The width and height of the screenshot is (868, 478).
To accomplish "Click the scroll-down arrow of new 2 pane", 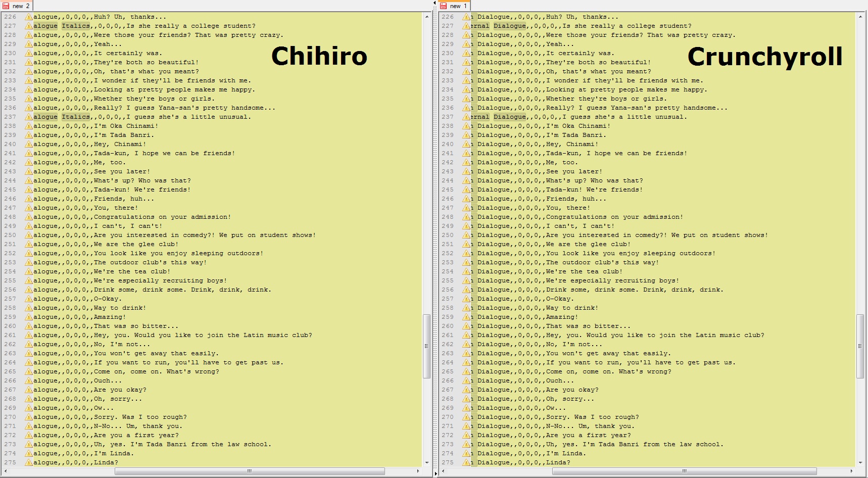I will [427, 463].
